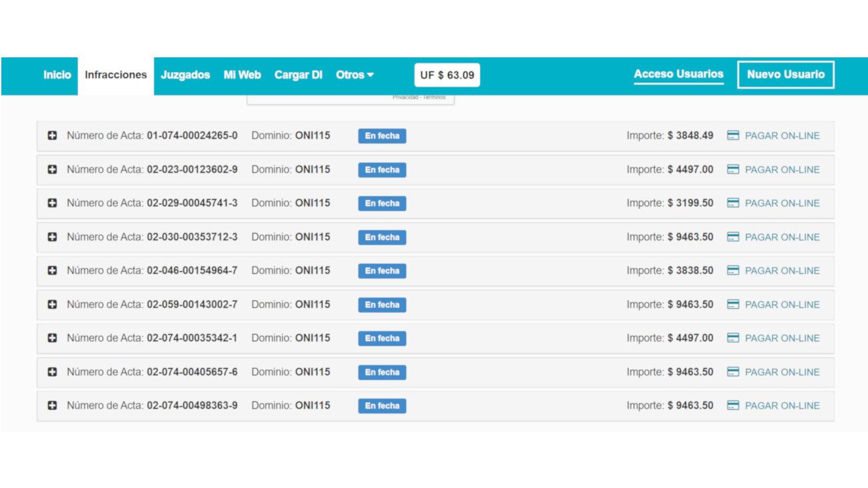The height and width of the screenshot is (488, 868).
Task: Pay online the 01-074-00024265-0 acta
Action: tap(782, 135)
